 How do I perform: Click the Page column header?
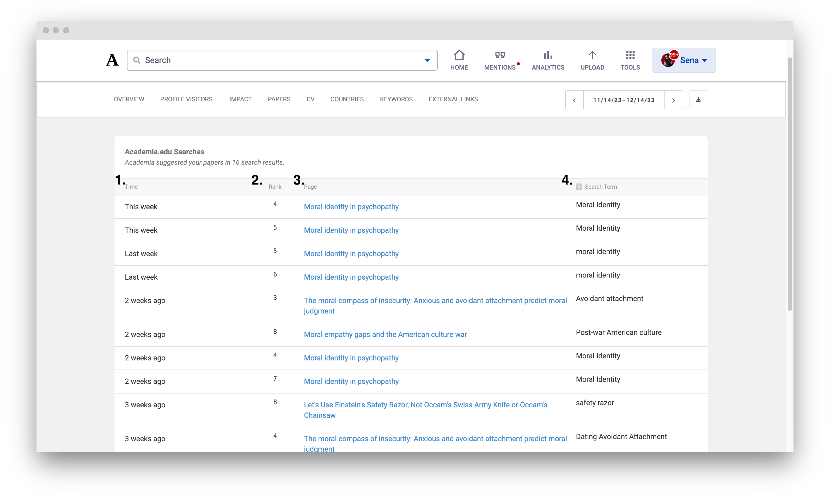pyautogui.click(x=310, y=187)
